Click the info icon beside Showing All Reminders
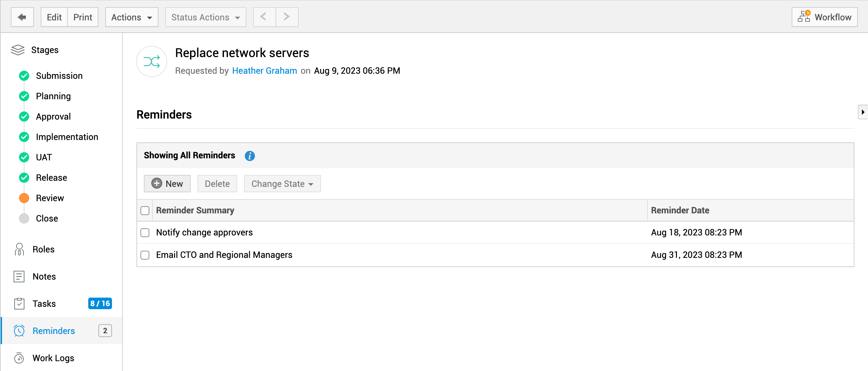868x371 pixels. [x=250, y=156]
